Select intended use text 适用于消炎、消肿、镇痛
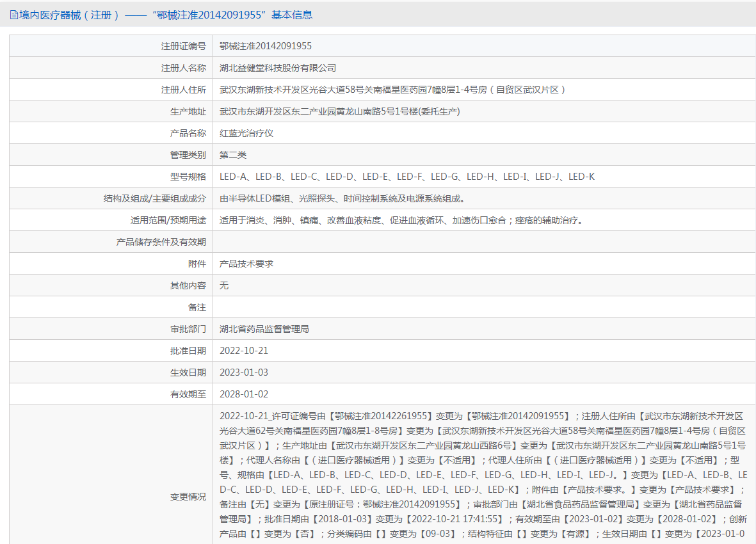This screenshot has height=544, width=756. 402,220
